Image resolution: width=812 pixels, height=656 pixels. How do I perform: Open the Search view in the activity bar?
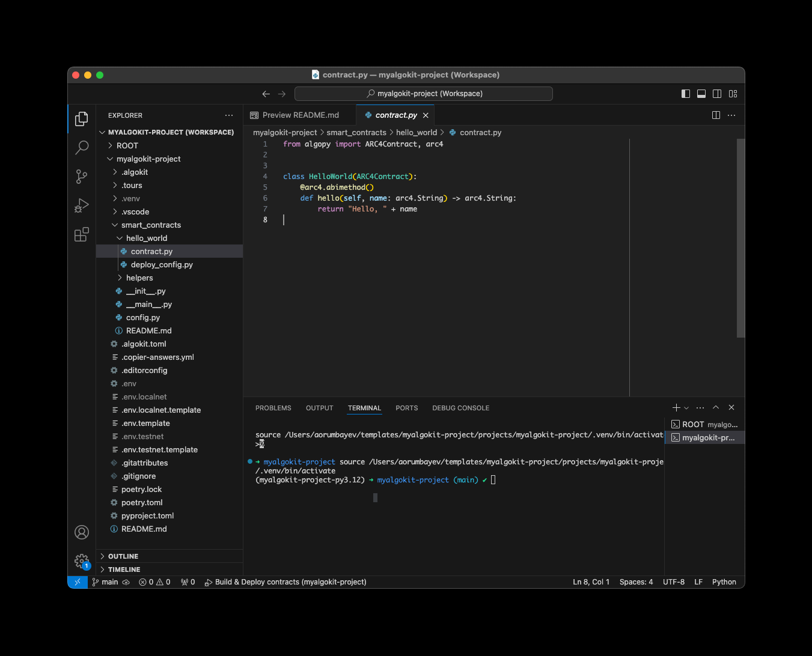coord(82,148)
